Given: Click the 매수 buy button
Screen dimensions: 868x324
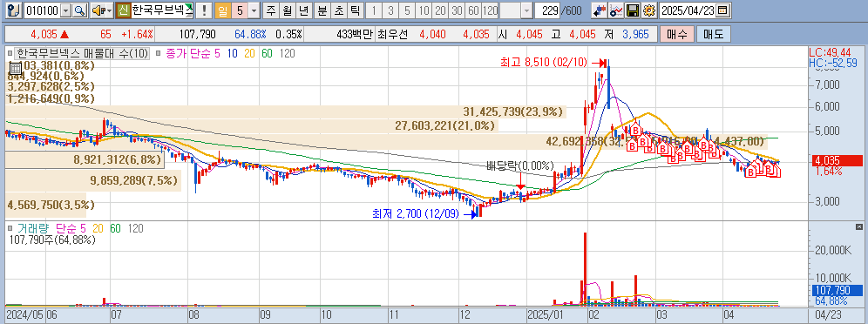Looking at the screenshot, I should pos(676,34).
